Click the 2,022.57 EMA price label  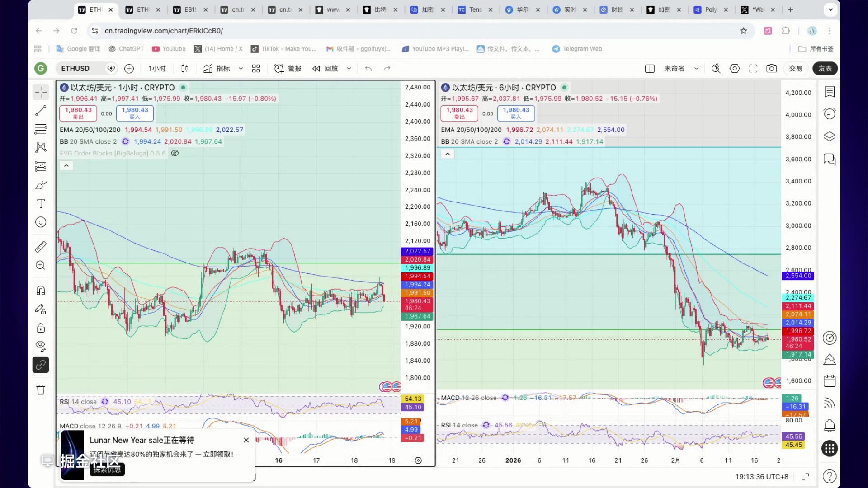[x=417, y=251]
